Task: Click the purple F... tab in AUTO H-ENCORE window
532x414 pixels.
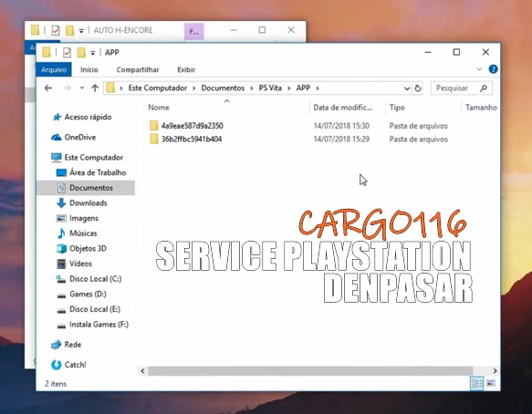Action: [194, 32]
